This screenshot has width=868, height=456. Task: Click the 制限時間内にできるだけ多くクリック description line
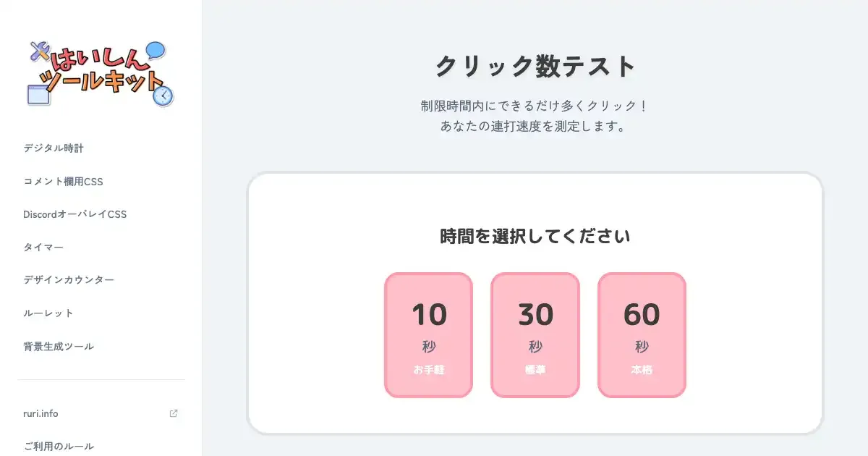click(535, 106)
